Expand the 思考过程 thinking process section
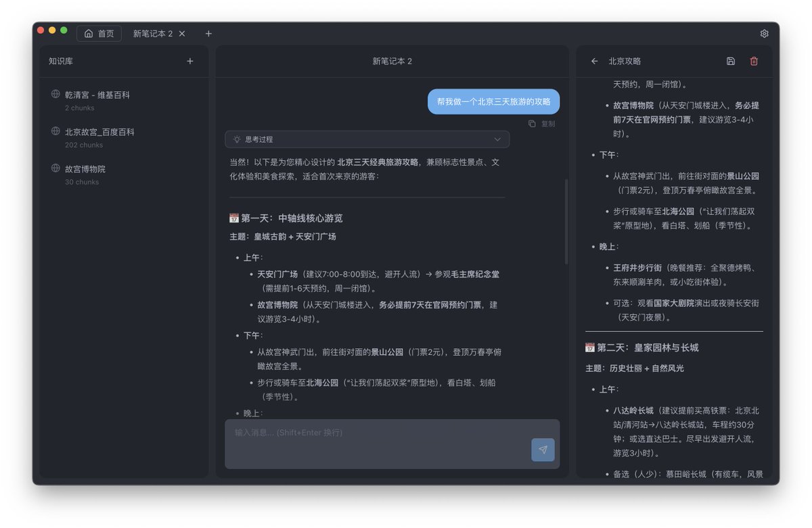Image resolution: width=812 pixels, height=528 pixels. point(365,139)
